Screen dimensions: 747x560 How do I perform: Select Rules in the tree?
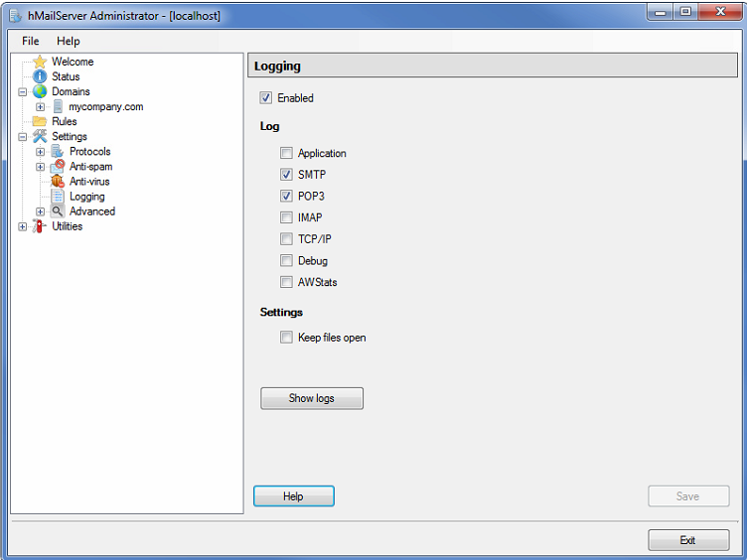click(x=65, y=121)
